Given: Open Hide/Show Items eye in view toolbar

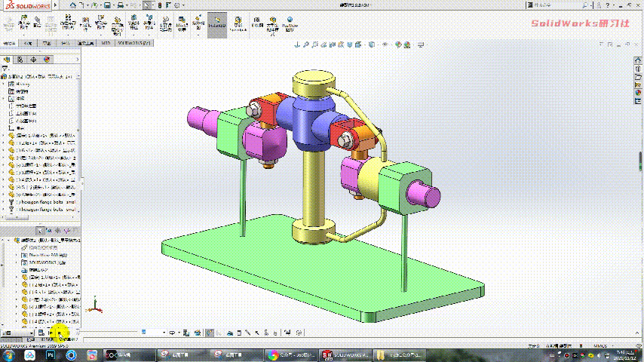Looking at the screenshot, I should point(385,44).
